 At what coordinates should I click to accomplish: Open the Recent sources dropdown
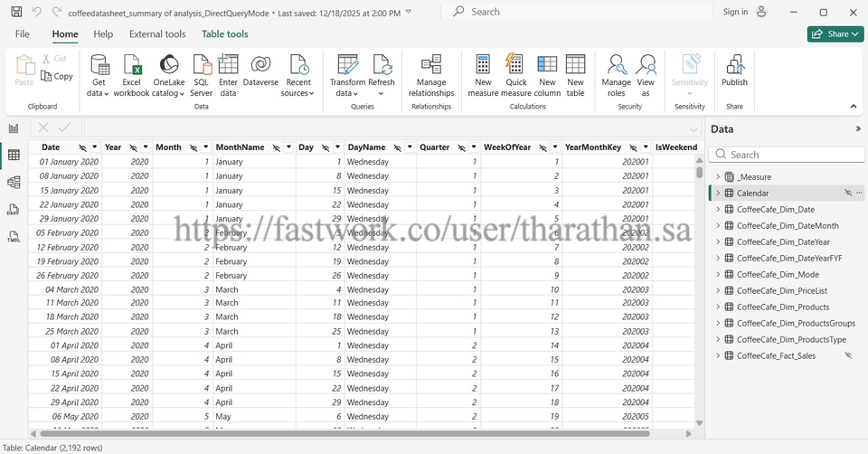[298, 93]
